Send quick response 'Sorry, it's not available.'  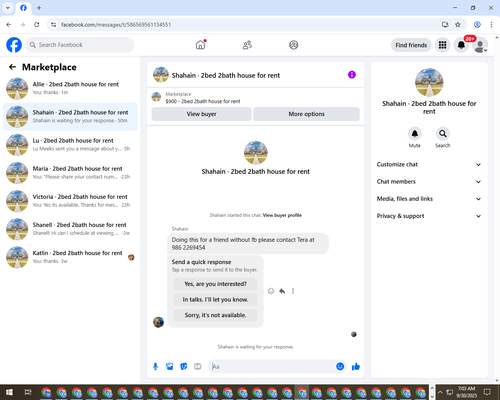pyautogui.click(x=215, y=315)
